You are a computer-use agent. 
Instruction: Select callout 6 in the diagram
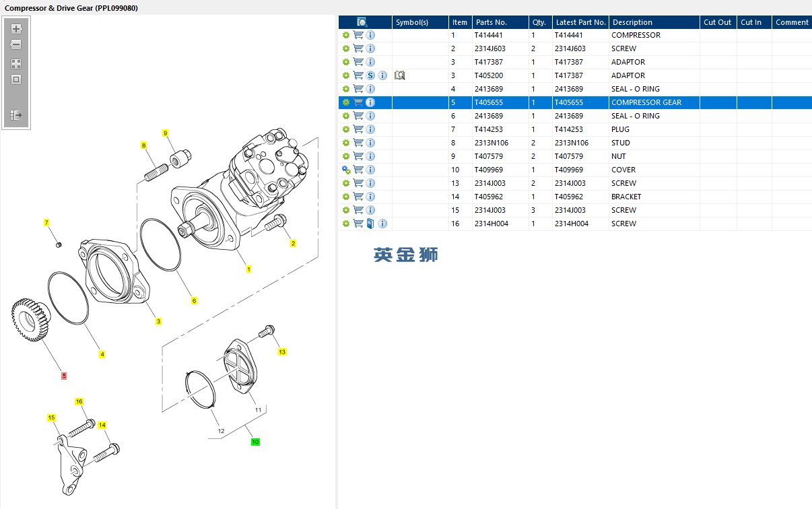tap(194, 300)
